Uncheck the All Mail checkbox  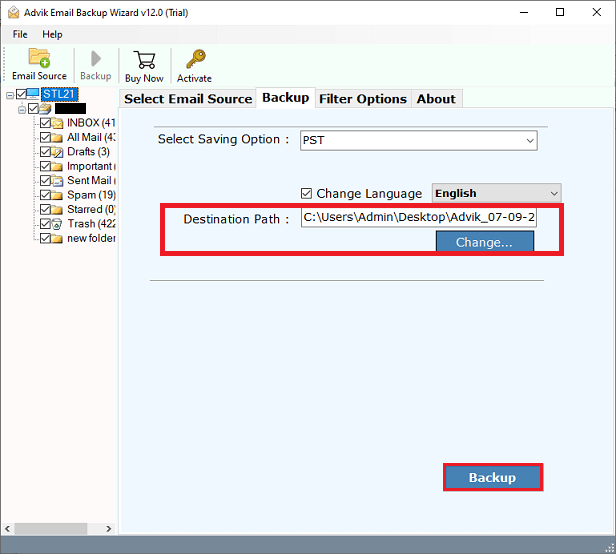[x=45, y=138]
